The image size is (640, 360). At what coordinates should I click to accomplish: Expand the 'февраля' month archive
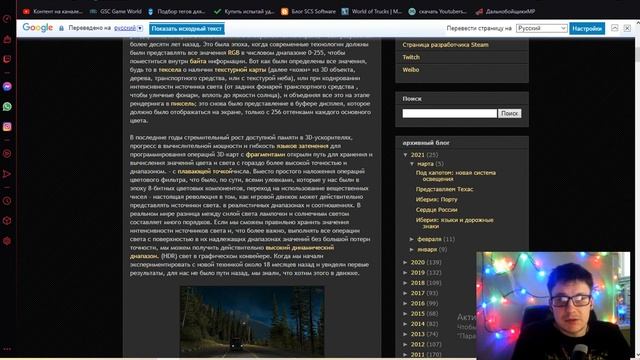pos(412,239)
